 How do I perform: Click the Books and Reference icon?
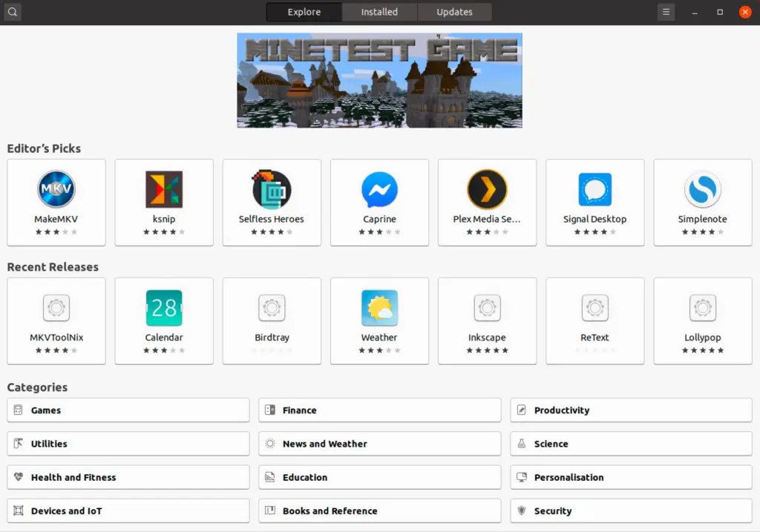pyautogui.click(x=270, y=510)
